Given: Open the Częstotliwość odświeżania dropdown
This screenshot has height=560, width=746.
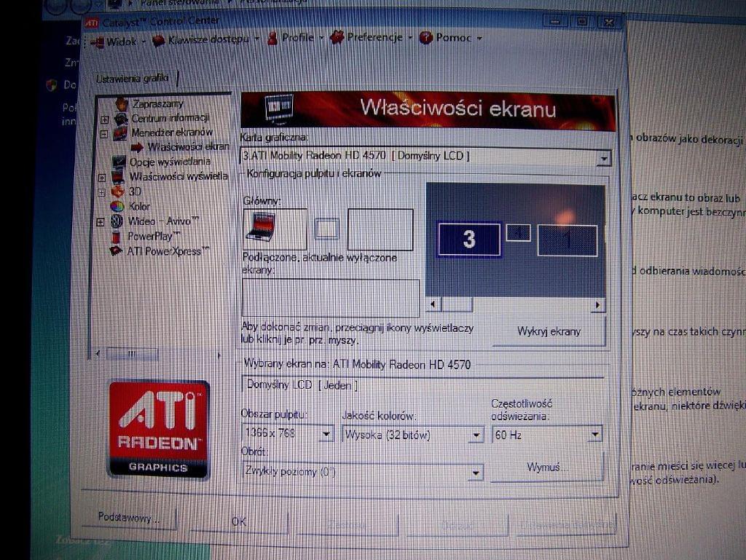Looking at the screenshot, I should click(595, 435).
